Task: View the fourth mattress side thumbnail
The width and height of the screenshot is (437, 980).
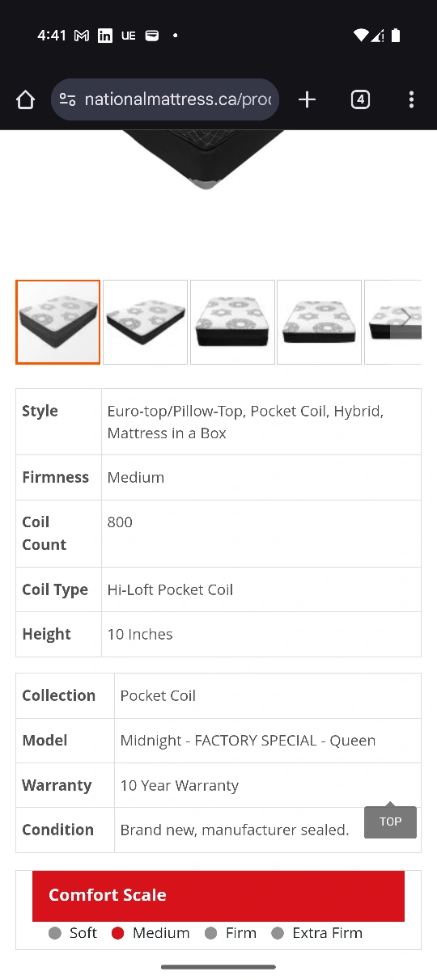Action: pos(319,322)
